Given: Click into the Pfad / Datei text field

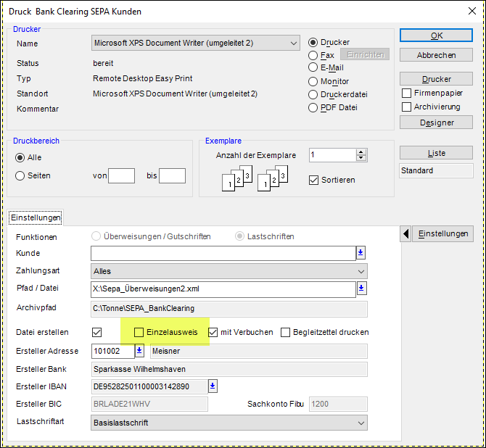Looking at the screenshot, I should (221, 289).
